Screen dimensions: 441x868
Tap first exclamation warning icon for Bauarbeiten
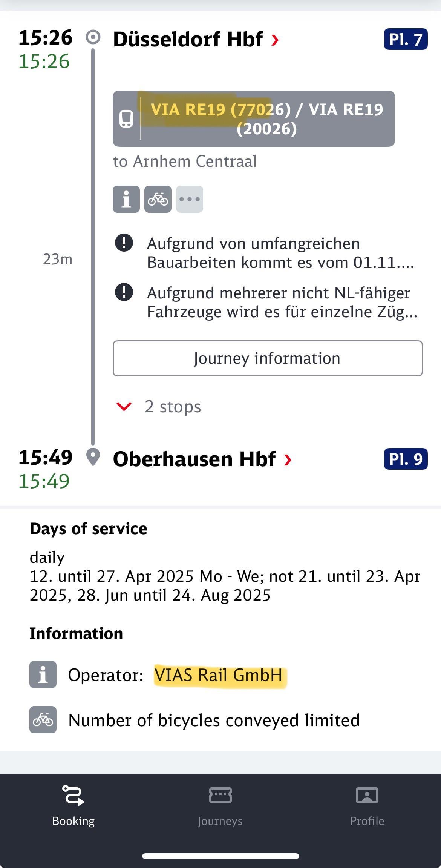124,243
